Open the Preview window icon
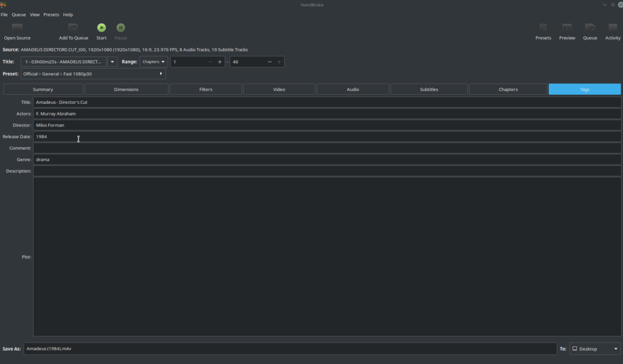 [x=567, y=27]
